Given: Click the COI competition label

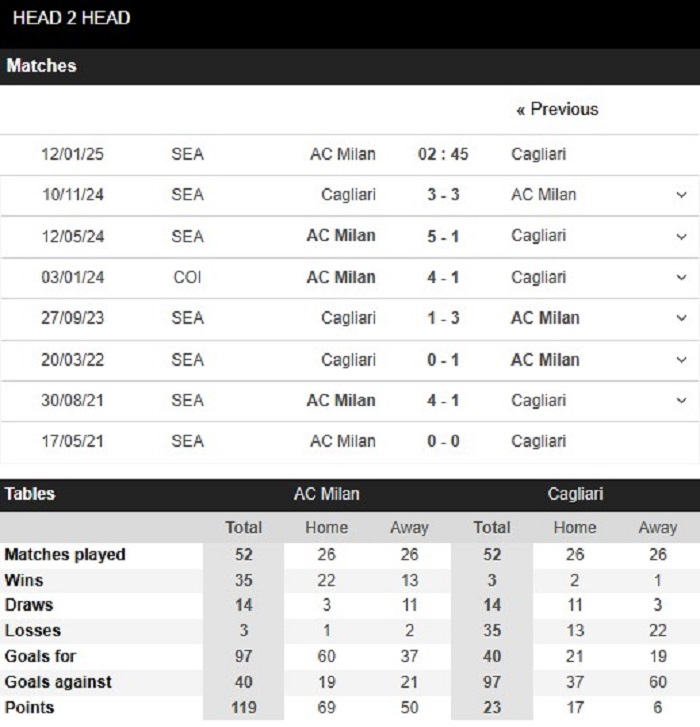Looking at the screenshot, I should [x=187, y=277].
